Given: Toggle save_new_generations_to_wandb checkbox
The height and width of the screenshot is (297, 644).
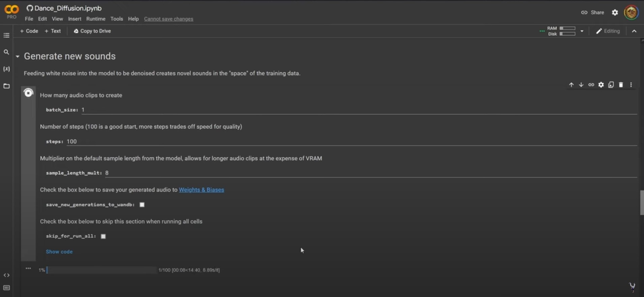Looking at the screenshot, I should tap(142, 205).
